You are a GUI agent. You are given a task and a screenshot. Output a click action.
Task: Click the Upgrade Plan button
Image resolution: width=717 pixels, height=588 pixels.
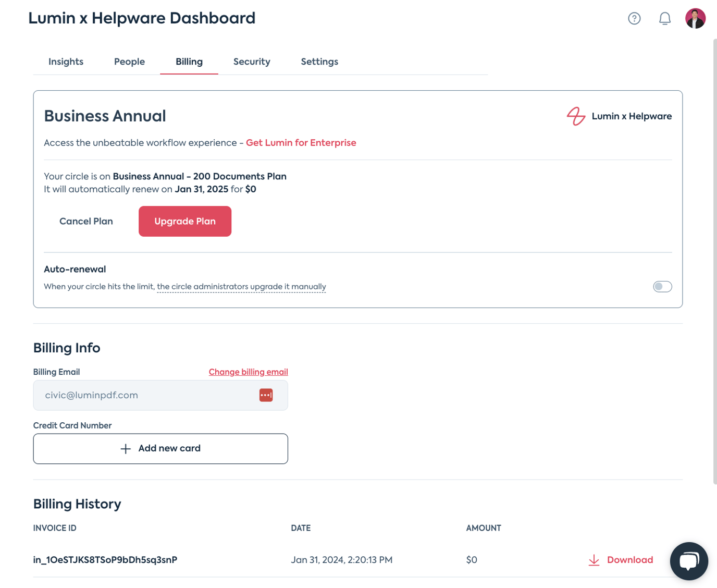click(x=184, y=221)
